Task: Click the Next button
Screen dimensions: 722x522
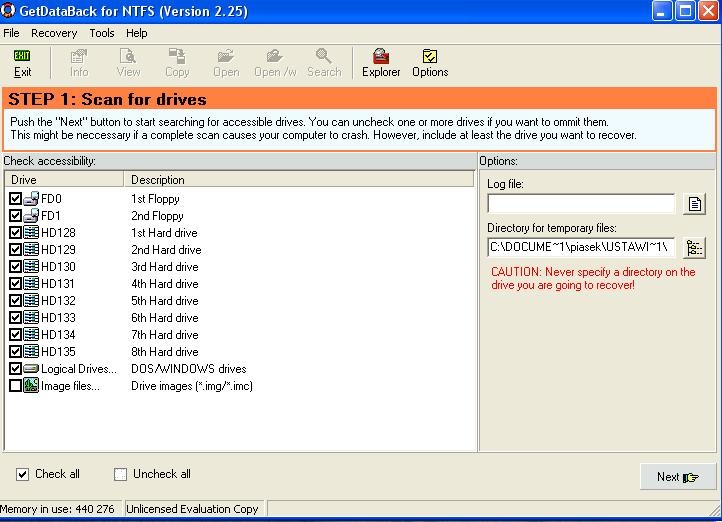Action: pos(677,477)
